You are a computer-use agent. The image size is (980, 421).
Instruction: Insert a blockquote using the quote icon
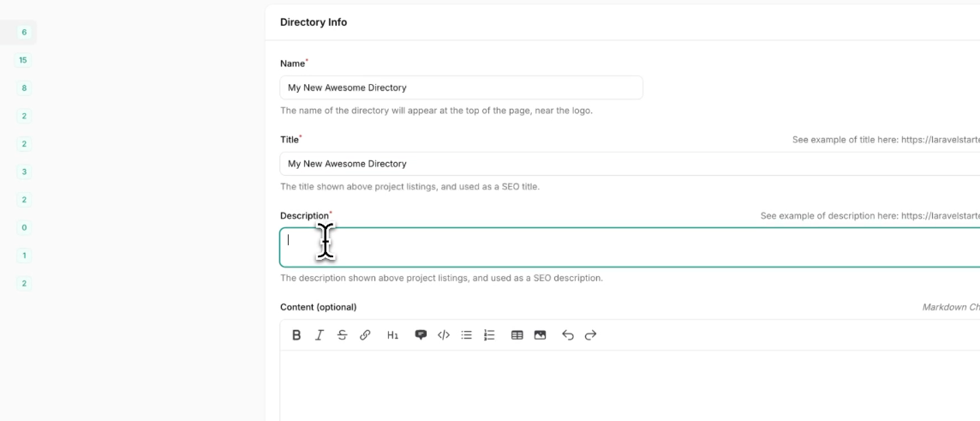421,335
